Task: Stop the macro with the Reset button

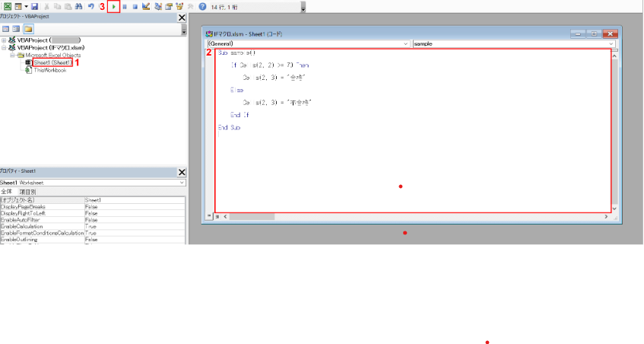Action: coord(135,6)
